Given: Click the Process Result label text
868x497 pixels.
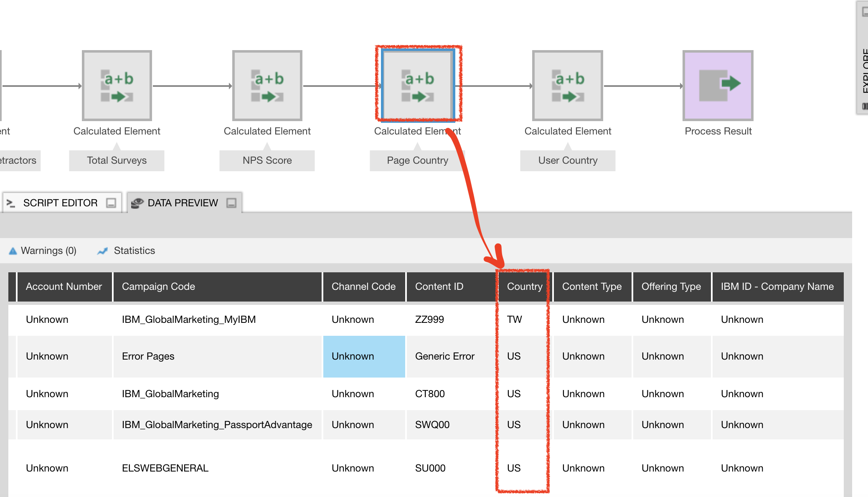Looking at the screenshot, I should (x=718, y=131).
